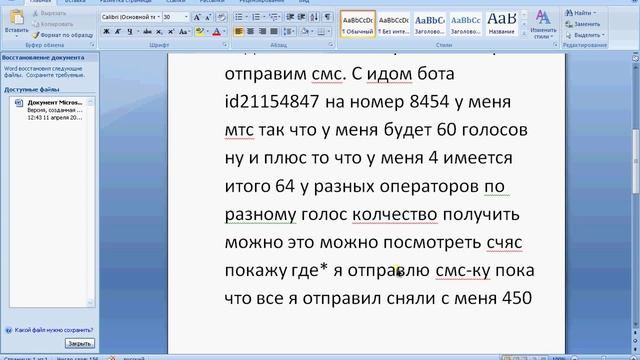Apply the first Заголовок heading style

(x=429, y=24)
